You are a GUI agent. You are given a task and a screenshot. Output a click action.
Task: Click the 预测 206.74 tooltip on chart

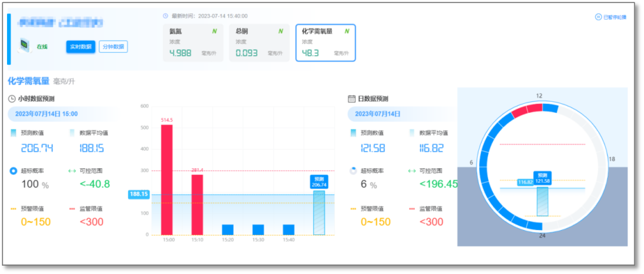(x=318, y=182)
